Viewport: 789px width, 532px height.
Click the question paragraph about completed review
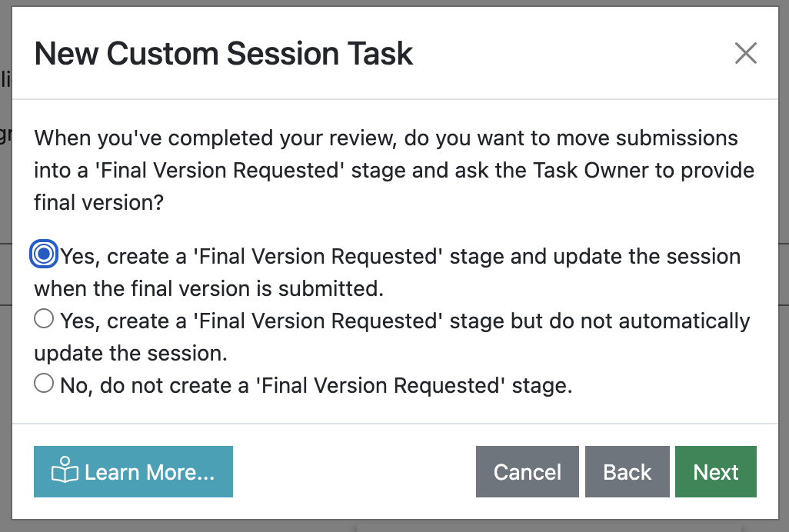(x=385, y=138)
